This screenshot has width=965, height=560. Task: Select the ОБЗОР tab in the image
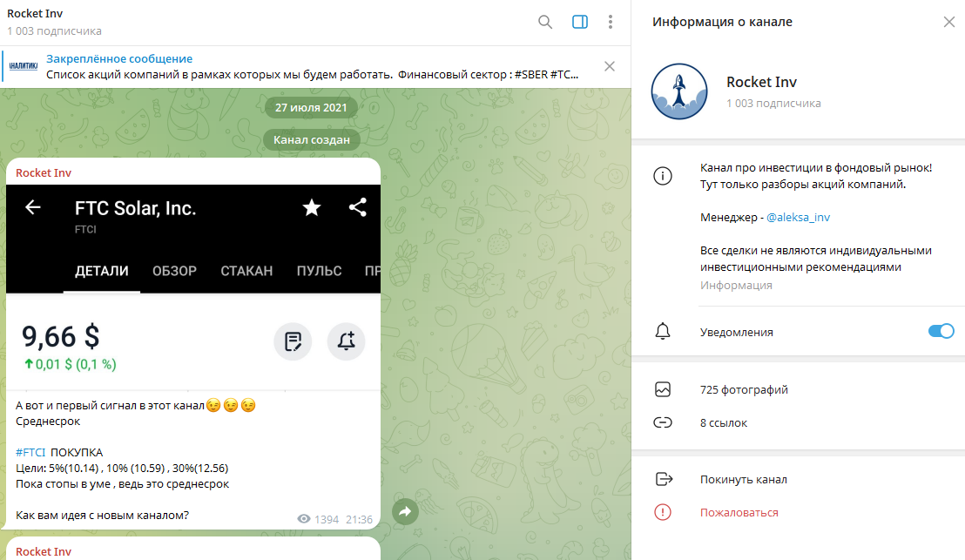[x=175, y=271]
